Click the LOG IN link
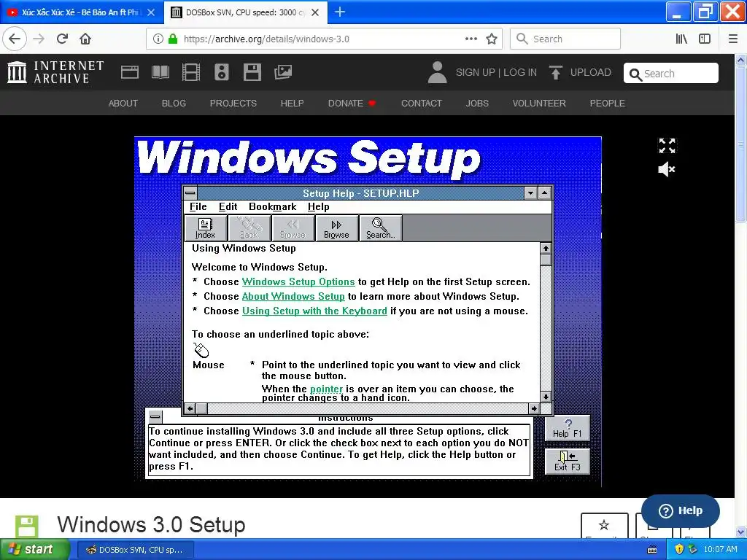The width and height of the screenshot is (747, 560). [x=520, y=72]
